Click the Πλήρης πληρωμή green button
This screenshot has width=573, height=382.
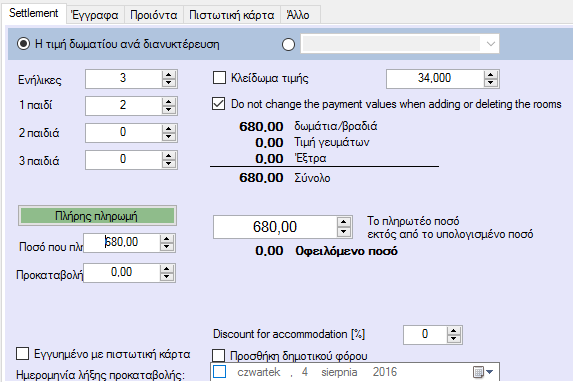point(97,216)
